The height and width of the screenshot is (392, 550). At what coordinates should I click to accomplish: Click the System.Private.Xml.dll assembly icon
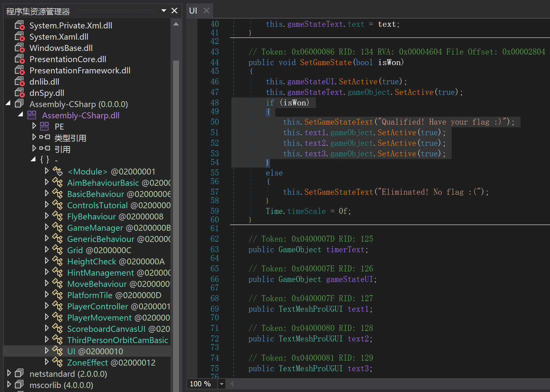20,25
